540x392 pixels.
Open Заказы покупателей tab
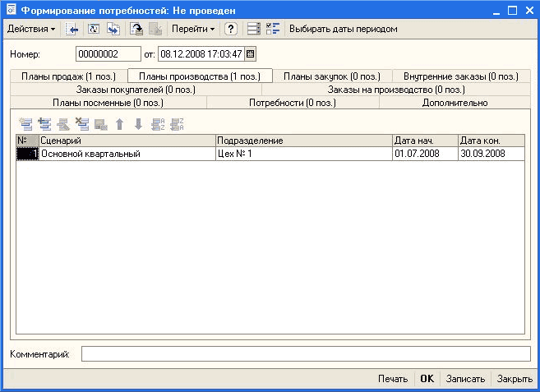click(x=136, y=90)
